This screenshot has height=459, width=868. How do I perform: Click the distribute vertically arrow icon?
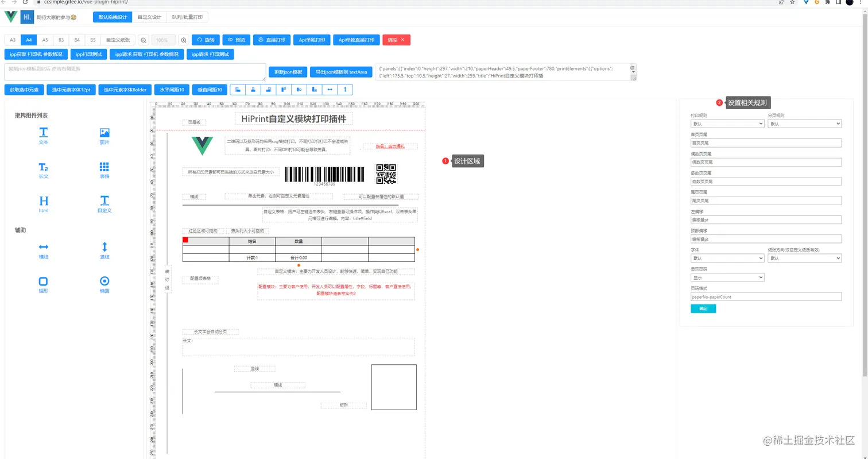tap(345, 90)
